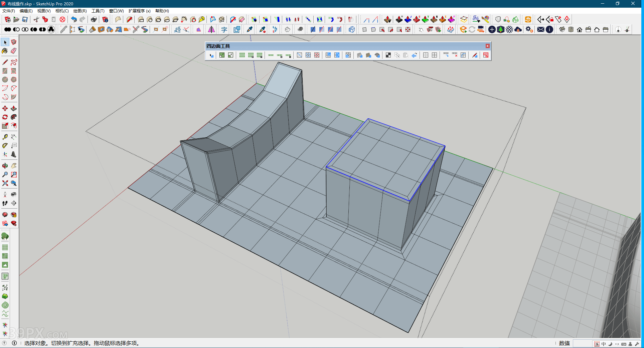Choose the Push/Pull tool
The width and height of the screenshot is (644, 348).
14,108
